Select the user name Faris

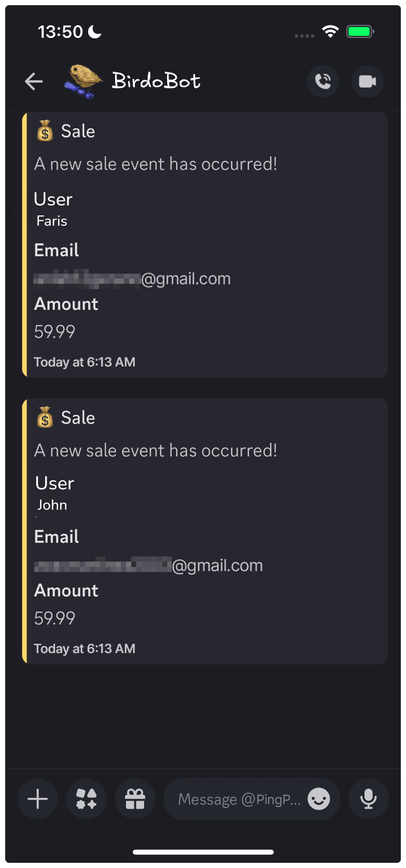[52, 221]
